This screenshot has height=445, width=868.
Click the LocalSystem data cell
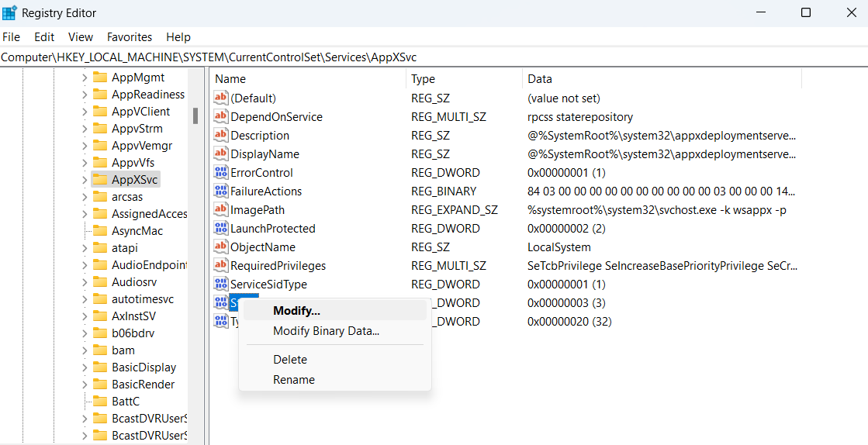559,247
